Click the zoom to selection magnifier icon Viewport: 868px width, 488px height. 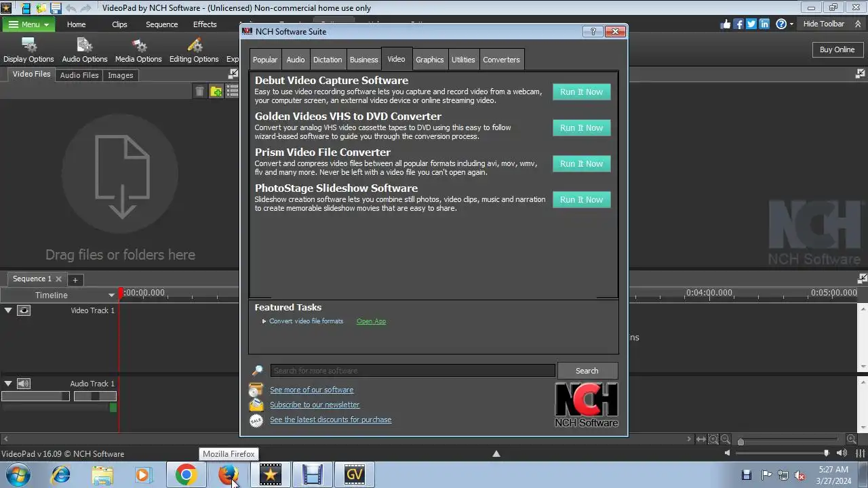tap(713, 439)
